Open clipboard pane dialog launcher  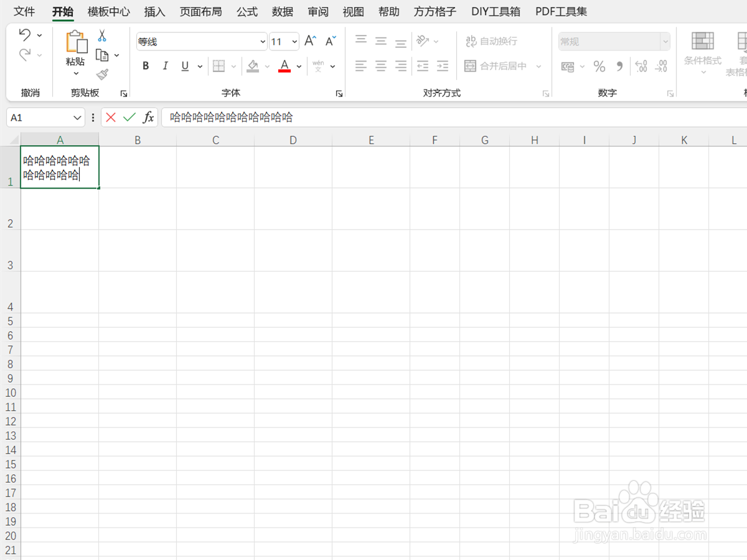[124, 94]
